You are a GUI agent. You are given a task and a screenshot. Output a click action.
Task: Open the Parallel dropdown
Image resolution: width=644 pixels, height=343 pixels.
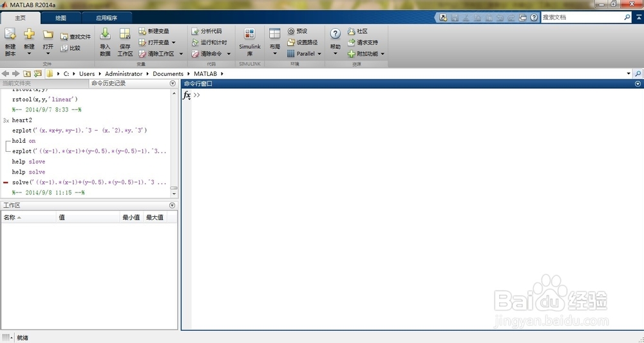[319, 54]
